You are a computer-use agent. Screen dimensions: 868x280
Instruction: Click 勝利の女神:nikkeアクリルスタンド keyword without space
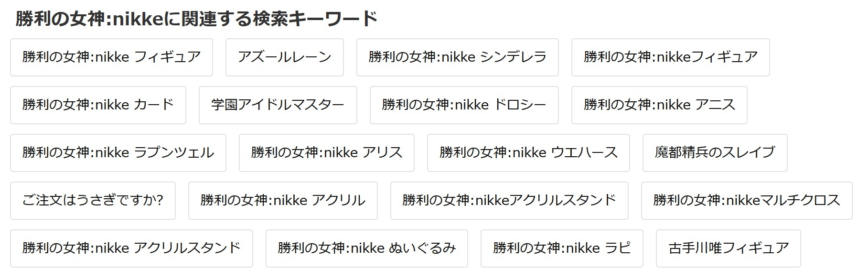click(509, 201)
